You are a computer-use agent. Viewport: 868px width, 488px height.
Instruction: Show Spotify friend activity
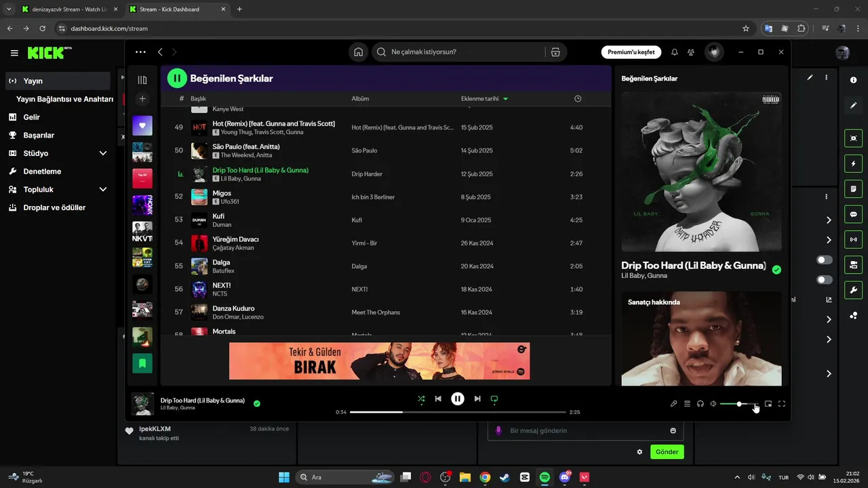click(691, 52)
